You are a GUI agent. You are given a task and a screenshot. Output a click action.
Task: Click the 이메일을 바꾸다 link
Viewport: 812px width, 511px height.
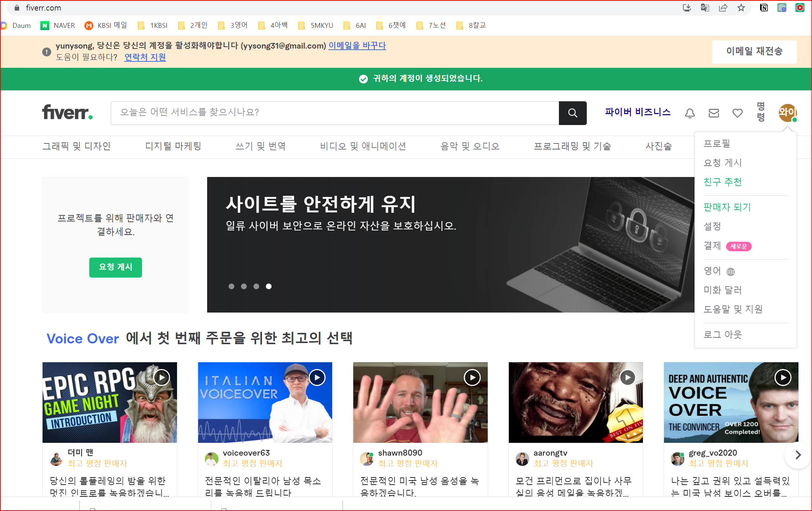tap(357, 46)
